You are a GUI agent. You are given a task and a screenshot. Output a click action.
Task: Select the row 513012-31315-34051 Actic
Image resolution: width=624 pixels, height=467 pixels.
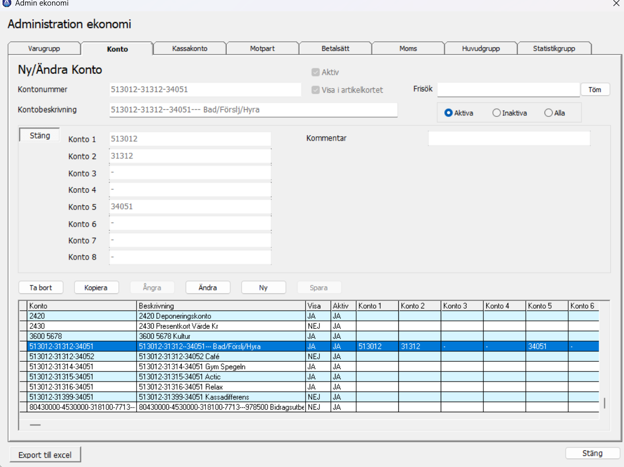tap(309, 377)
